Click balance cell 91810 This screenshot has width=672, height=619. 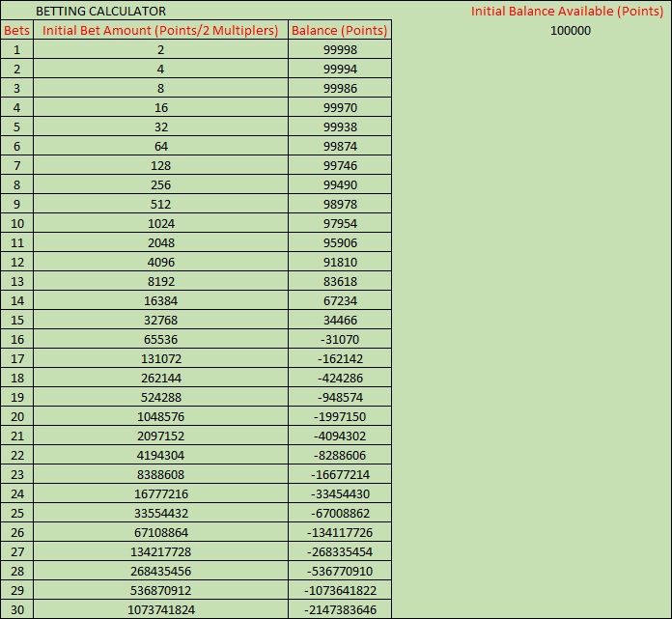pos(340,262)
